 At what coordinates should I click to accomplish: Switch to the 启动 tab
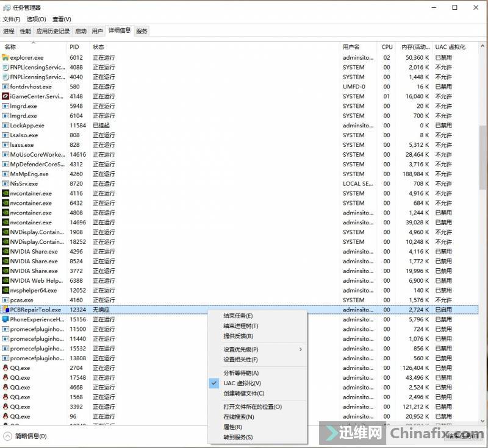pyautogui.click(x=81, y=31)
